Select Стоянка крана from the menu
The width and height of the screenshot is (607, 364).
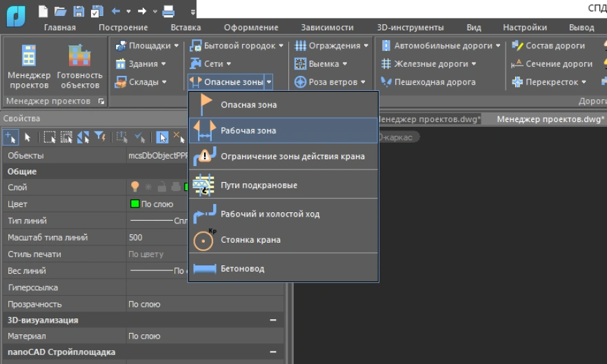[250, 240]
